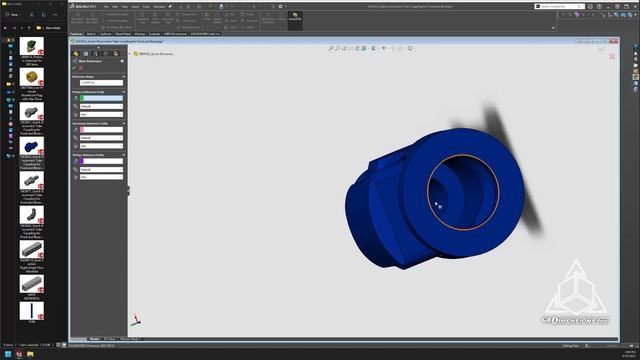Click Primary Reference Entity selection box
The height and width of the screenshot is (360, 640).
101,98
